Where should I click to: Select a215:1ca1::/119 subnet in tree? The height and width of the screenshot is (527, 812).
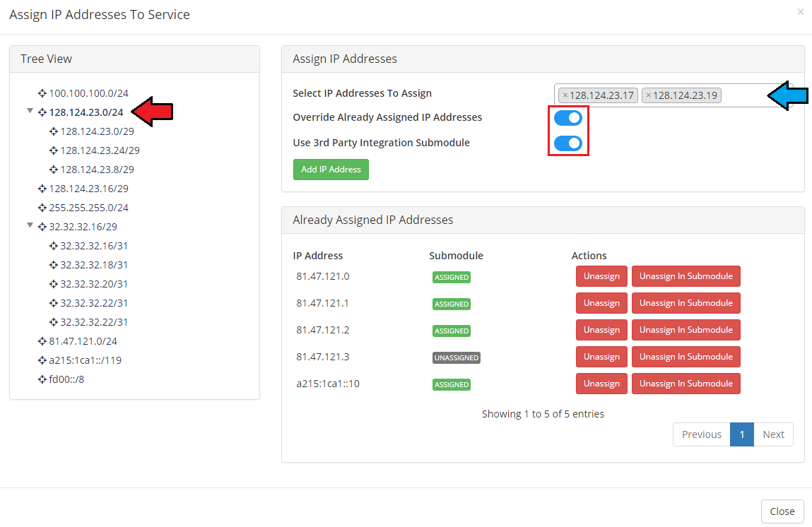85,360
